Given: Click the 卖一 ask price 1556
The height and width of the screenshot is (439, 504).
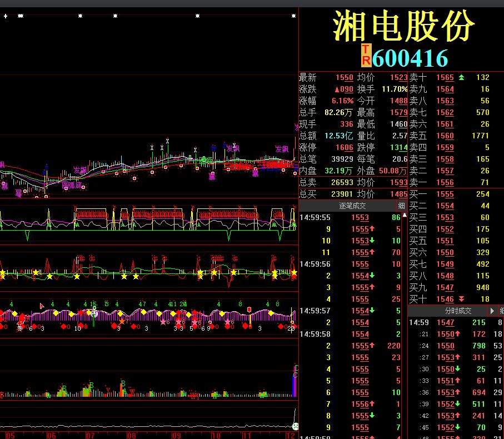Looking at the screenshot, I should click(445, 182).
